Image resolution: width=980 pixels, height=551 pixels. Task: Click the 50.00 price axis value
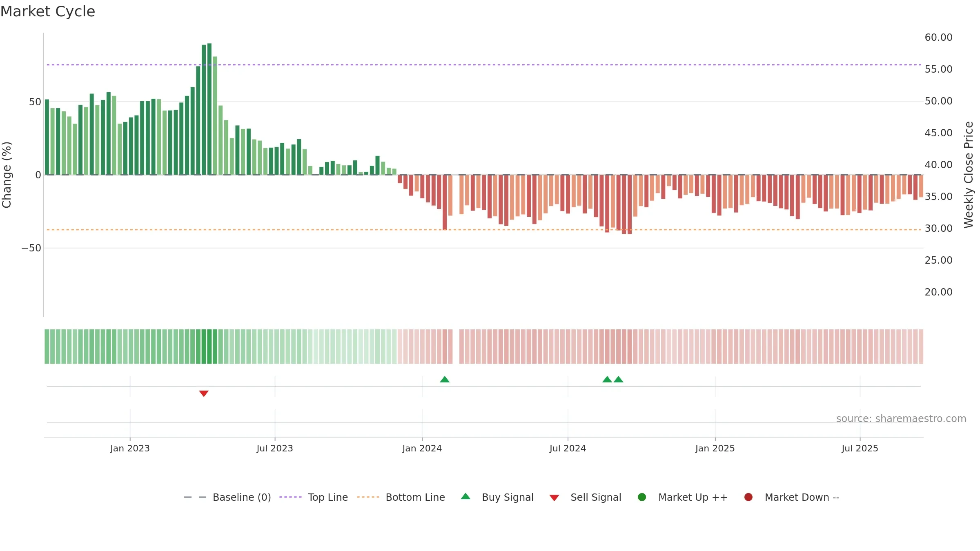(938, 101)
